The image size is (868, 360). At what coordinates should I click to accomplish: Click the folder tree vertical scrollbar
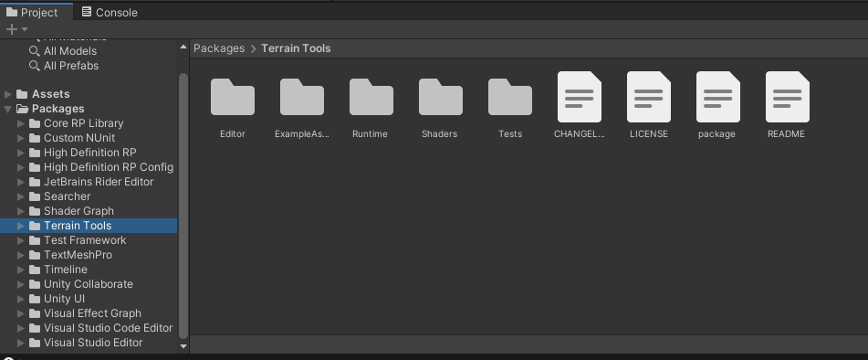183,205
